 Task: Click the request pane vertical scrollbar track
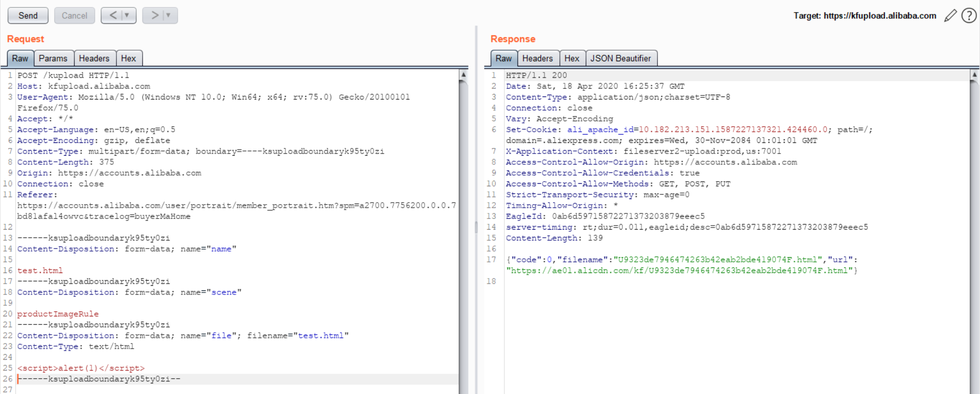click(463, 235)
